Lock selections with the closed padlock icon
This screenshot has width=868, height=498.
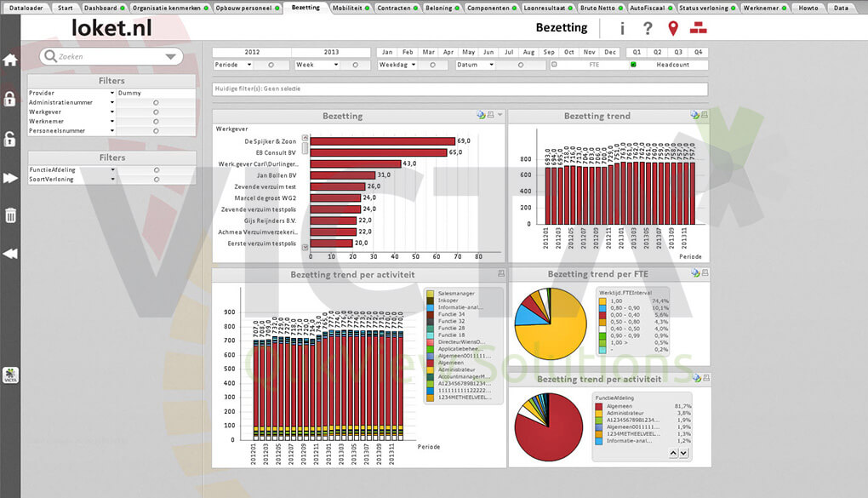(x=10, y=99)
